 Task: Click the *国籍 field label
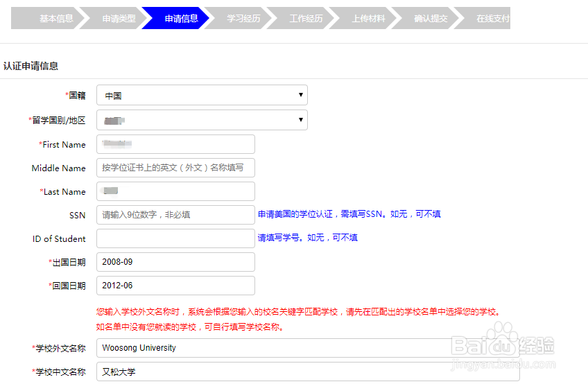coord(76,95)
